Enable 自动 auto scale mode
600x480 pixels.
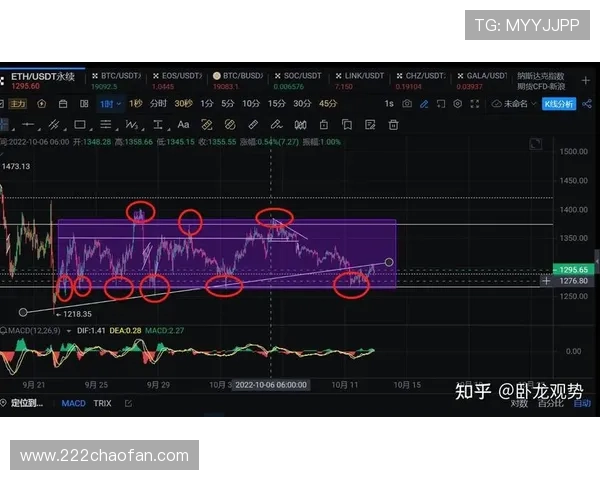pyautogui.click(x=581, y=404)
